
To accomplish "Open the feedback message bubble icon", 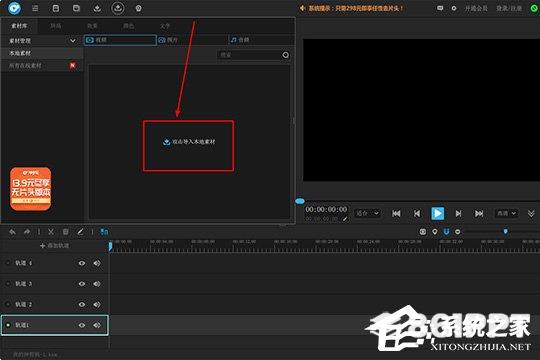I will [440, 8].
